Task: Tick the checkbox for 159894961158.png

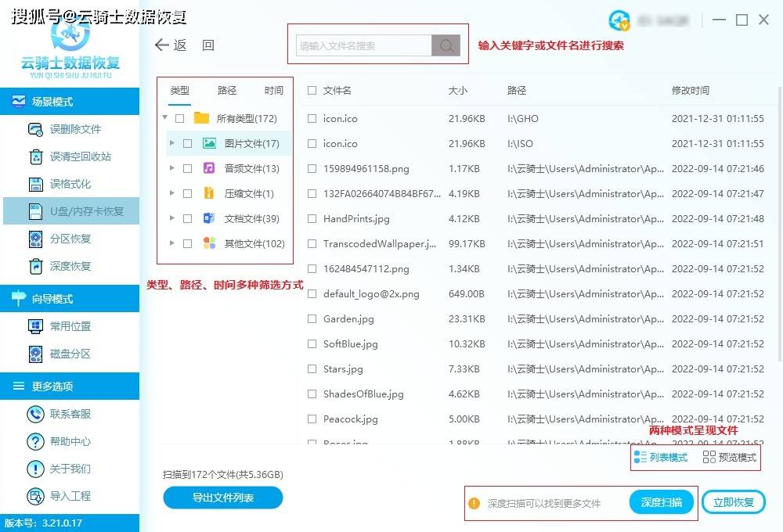Action: (x=312, y=169)
